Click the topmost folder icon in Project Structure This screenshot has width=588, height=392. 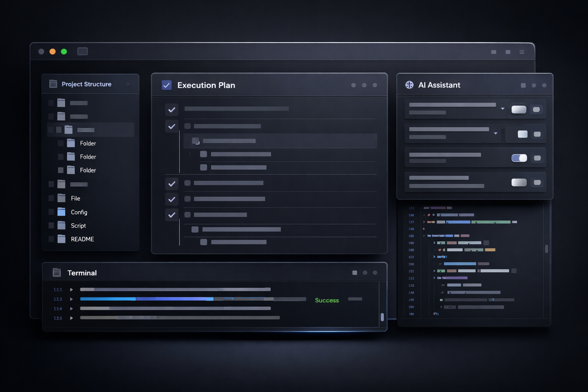point(61,103)
